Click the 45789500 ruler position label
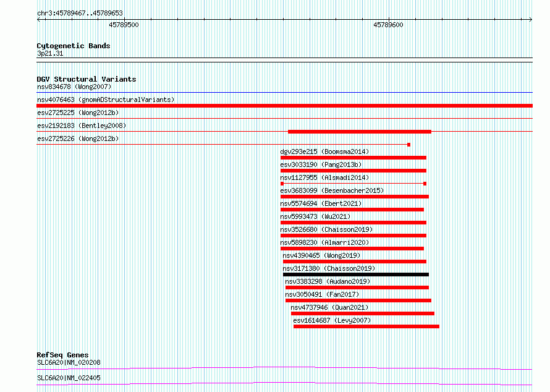 point(124,25)
